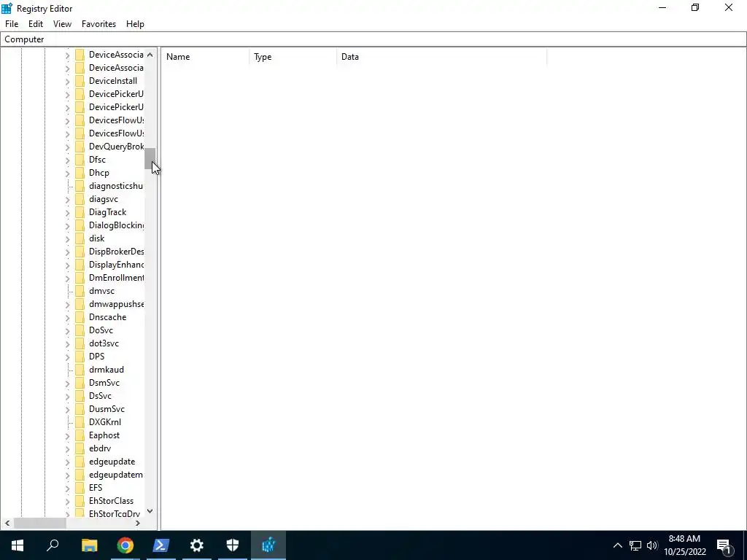The image size is (747, 560).
Task: Click the Type column header
Action: [293, 57]
